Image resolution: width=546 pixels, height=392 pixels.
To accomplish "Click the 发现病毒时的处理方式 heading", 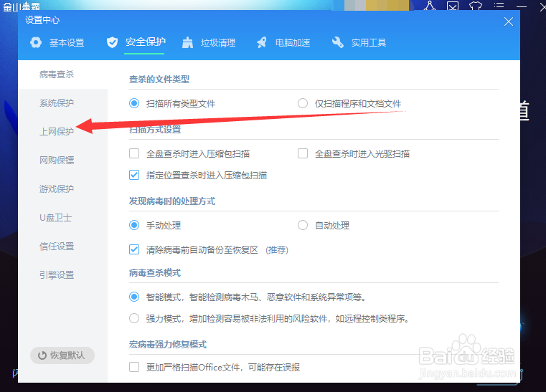I will [x=172, y=201].
